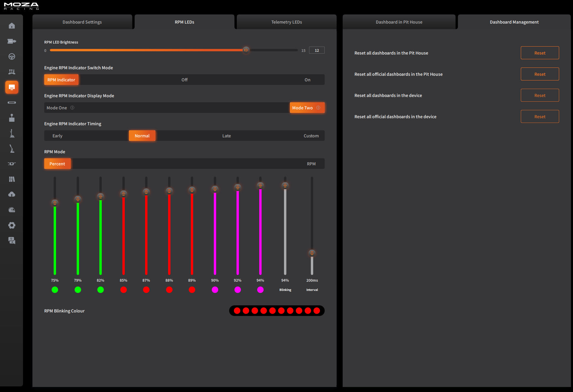Reset all dashboards in the device

(x=540, y=95)
